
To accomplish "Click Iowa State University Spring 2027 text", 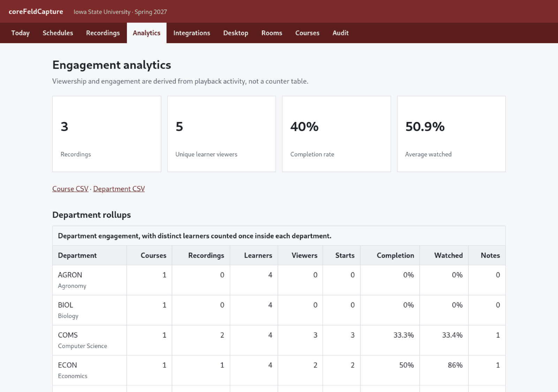I will tap(120, 12).
